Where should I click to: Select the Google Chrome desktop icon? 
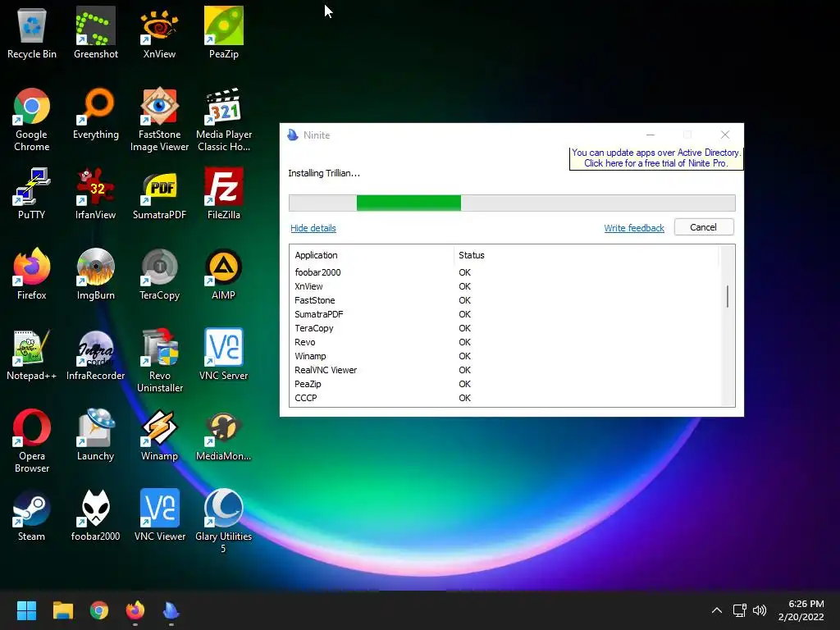point(32,120)
